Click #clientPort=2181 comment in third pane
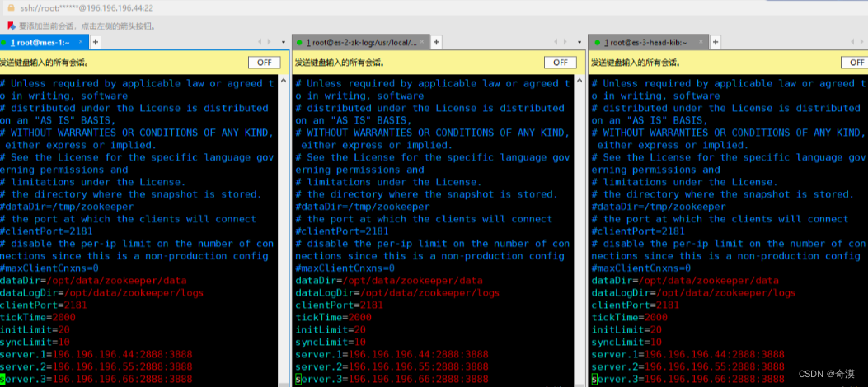This screenshot has width=868, height=387. tap(638, 231)
